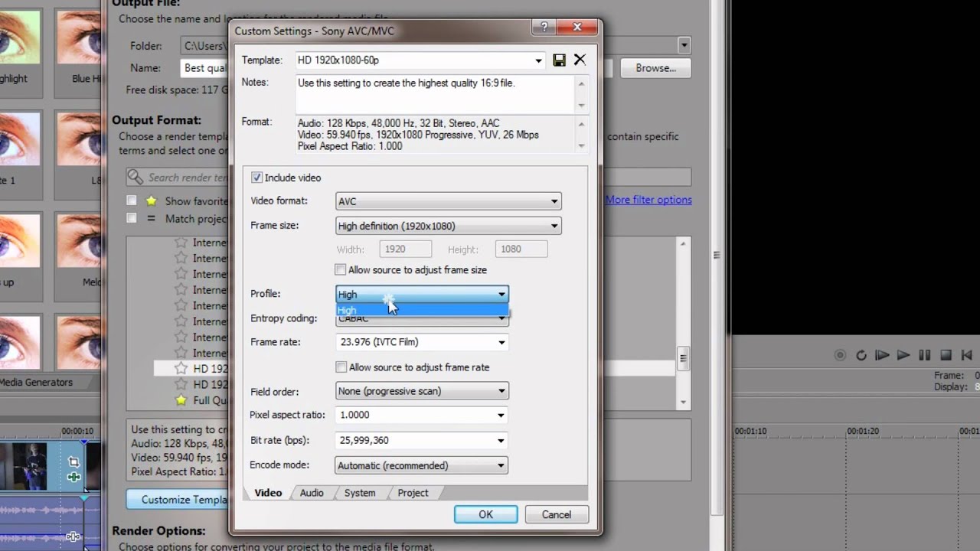The height and width of the screenshot is (551, 980).
Task: Click the Height field showing 1080
Action: [x=521, y=249]
